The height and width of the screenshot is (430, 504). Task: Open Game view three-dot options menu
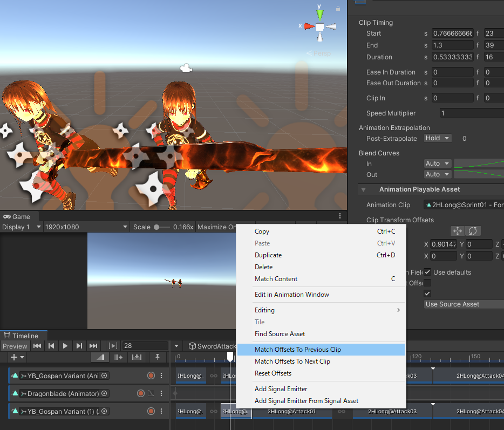pos(340,216)
